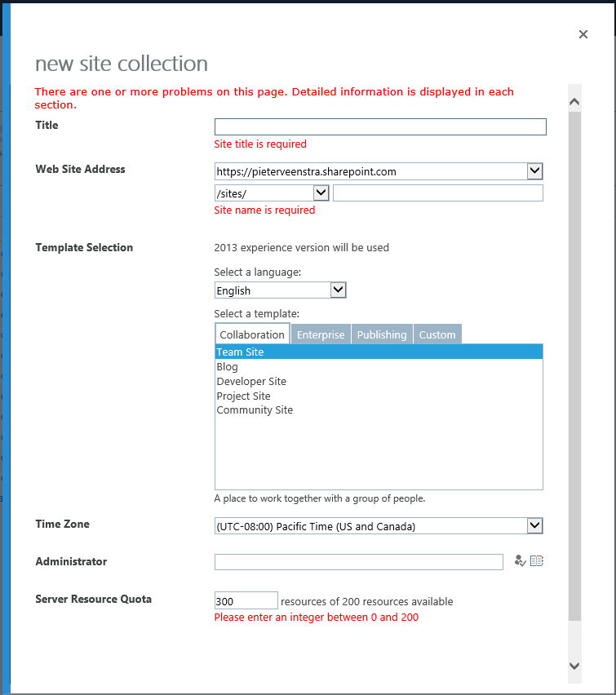
Task: Click the vertical scrollbar thumb
Action: pos(574,366)
